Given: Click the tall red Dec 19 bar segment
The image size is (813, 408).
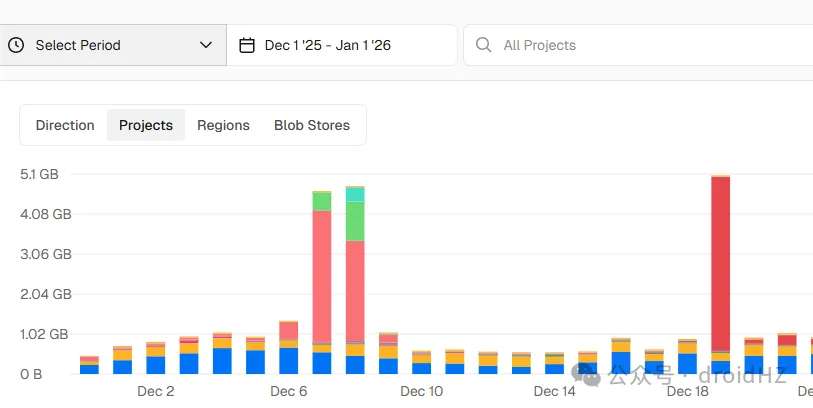Looking at the screenshot, I should [x=721, y=264].
